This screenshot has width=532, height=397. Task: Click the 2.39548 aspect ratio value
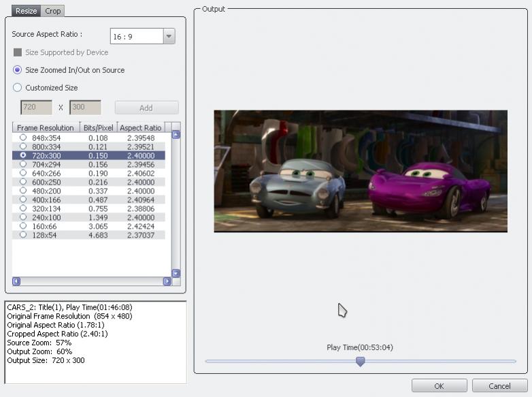[x=141, y=138]
